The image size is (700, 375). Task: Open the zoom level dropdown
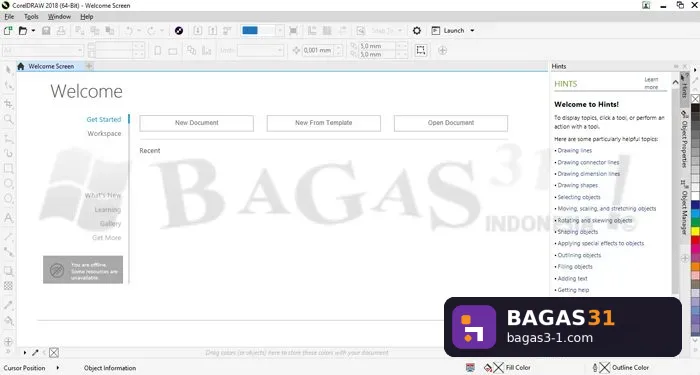pos(279,30)
